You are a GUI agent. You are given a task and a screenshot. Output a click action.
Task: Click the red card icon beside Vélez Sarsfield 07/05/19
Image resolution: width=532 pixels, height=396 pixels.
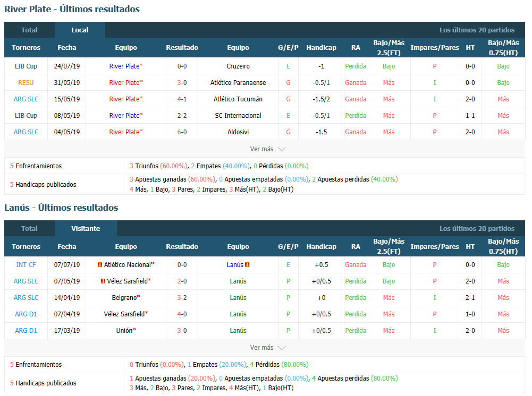pos(103,281)
